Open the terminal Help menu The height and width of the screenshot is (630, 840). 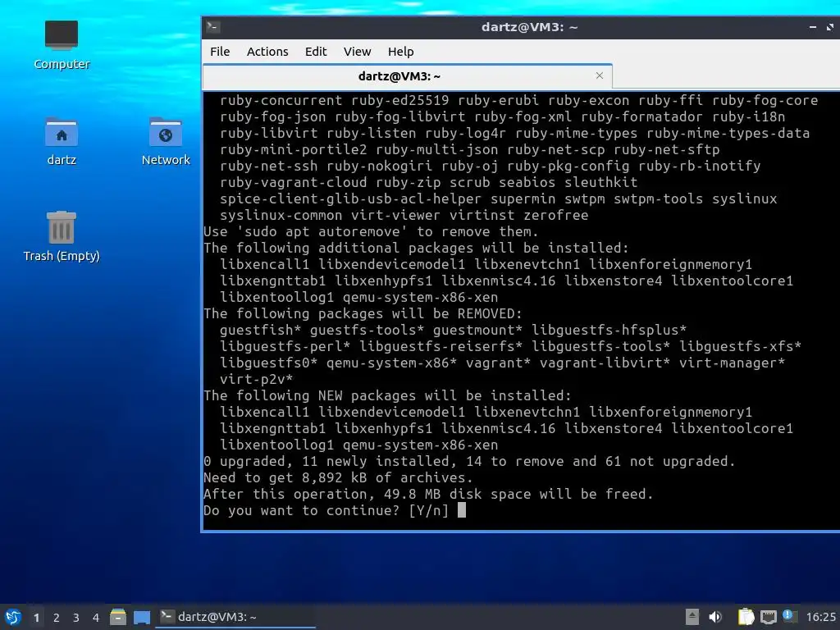click(400, 52)
